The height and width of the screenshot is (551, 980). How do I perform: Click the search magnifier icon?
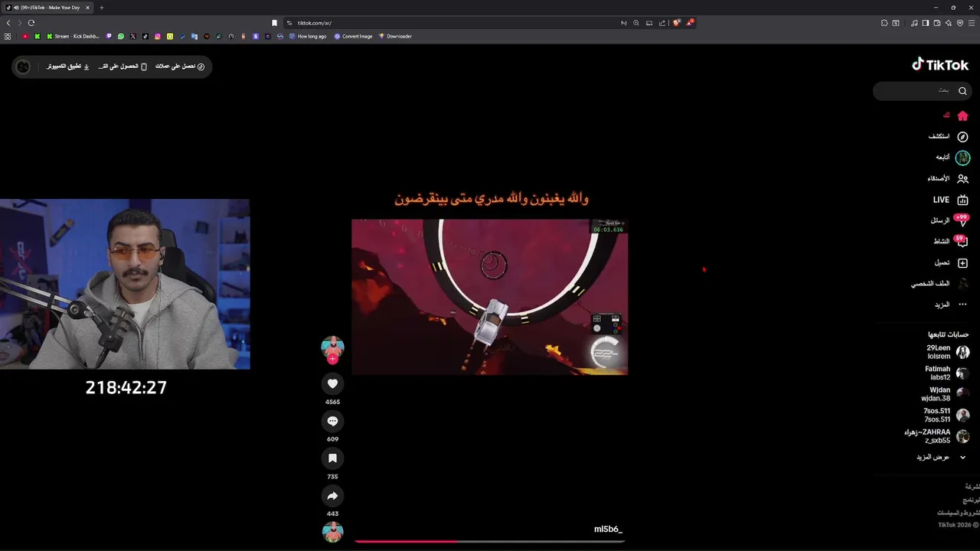coord(962,90)
